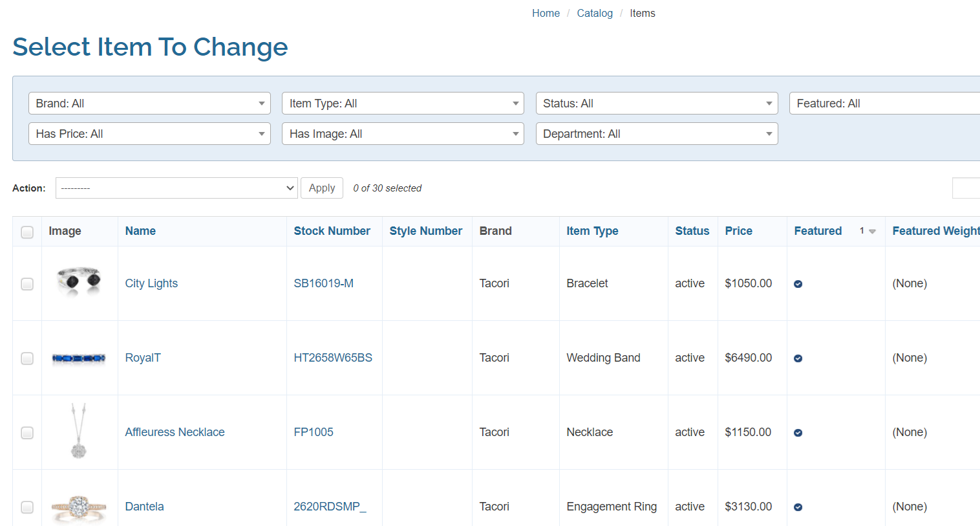Screen dimensions: 980x526
Task: Click featured checkmark icon for RoyalT
Action: coord(798,358)
